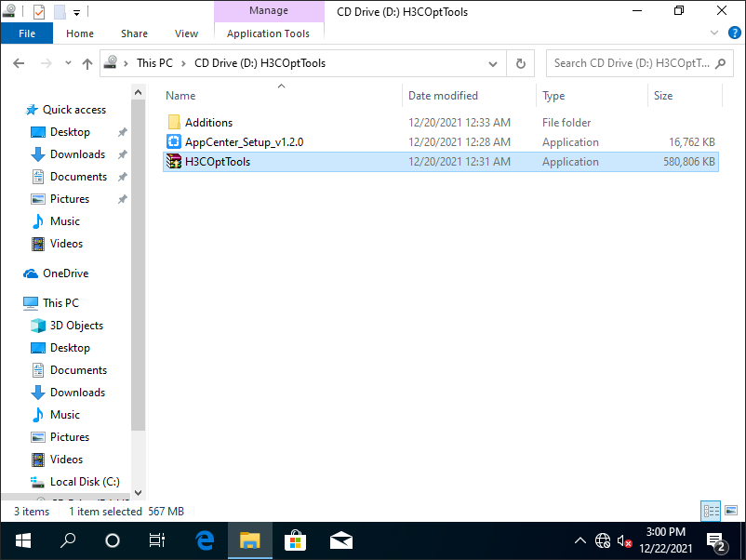Open the Additions folder icon
The image size is (746, 560).
pos(174,122)
